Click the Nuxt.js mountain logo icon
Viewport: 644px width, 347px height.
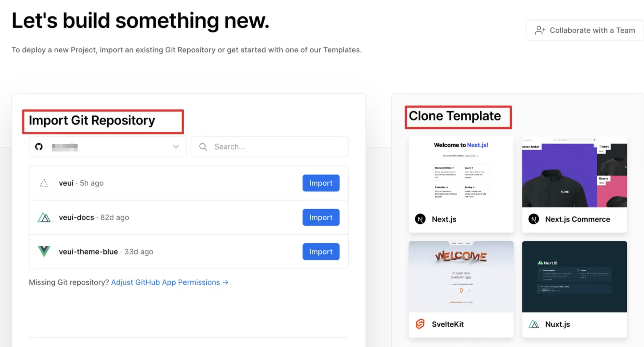[x=534, y=324]
